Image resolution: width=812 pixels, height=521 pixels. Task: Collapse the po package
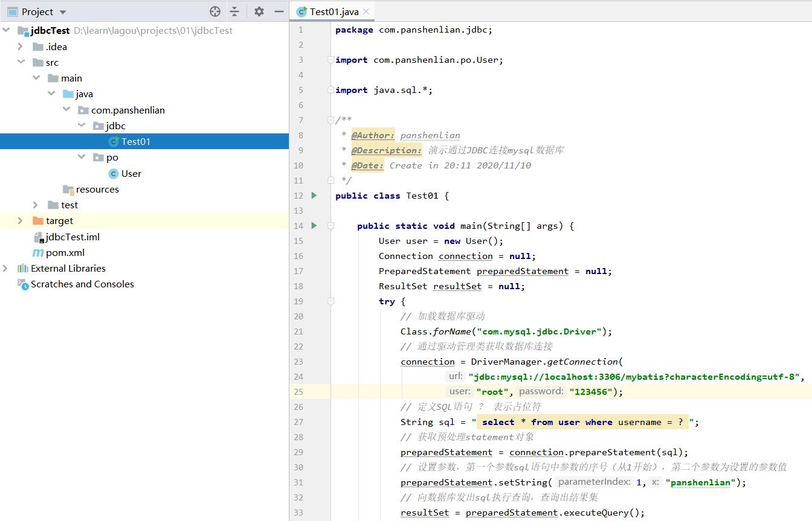point(82,157)
